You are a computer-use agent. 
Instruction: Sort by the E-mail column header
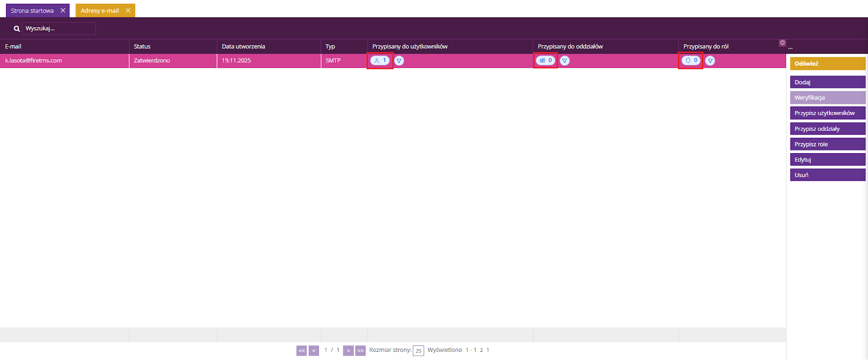[x=65, y=46]
